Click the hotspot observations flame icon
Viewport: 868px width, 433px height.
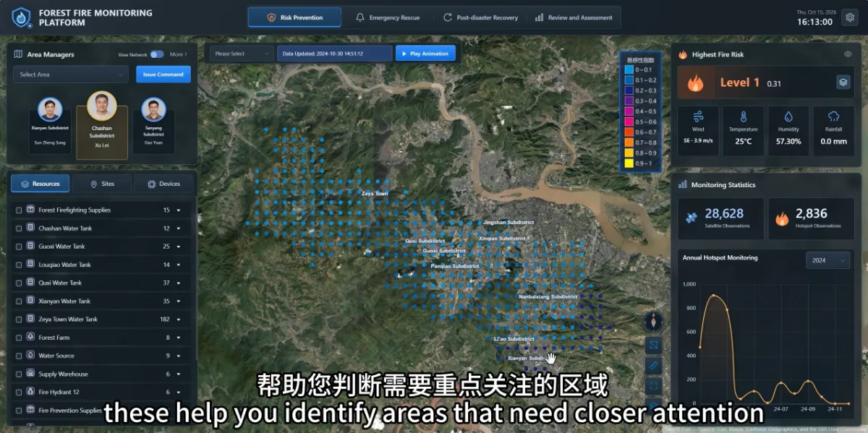click(781, 217)
